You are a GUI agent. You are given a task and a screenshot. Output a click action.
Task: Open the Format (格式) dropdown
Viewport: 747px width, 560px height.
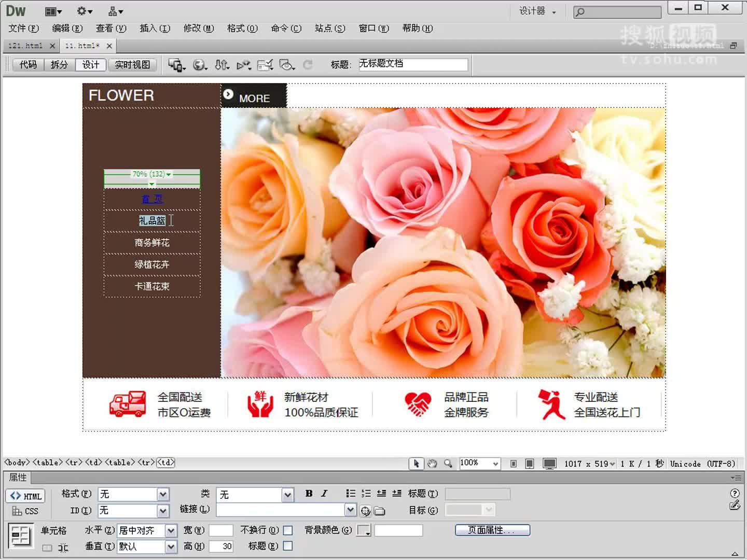pyautogui.click(x=163, y=495)
